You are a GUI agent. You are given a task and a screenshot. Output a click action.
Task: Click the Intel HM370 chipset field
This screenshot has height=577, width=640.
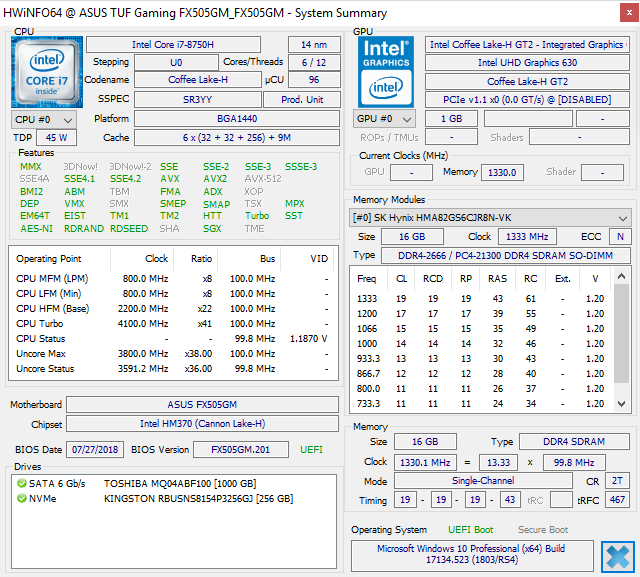pos(202,424)
